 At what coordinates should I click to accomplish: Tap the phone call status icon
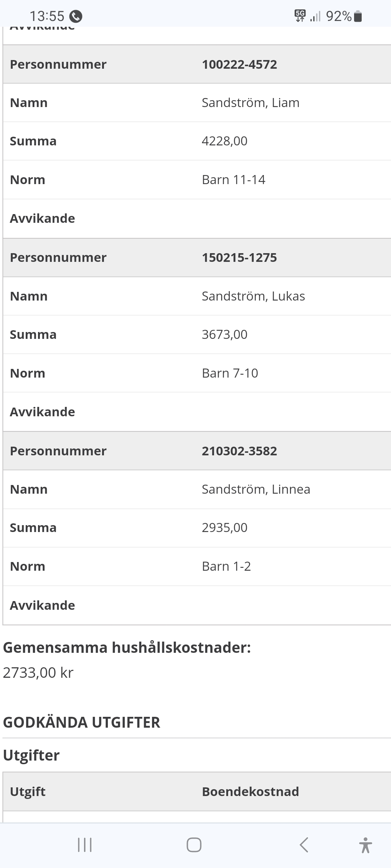[76, 16]
